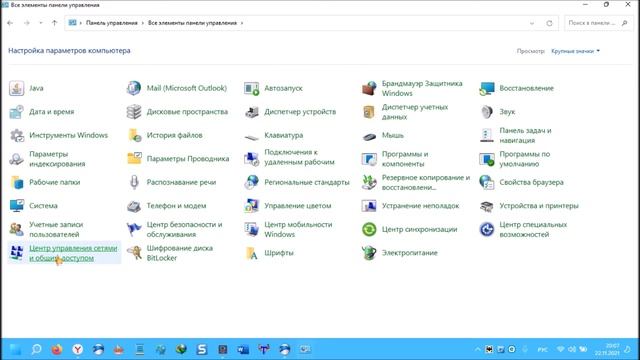This screenshot has height=360, width=640.
Task: Open the Мышь icon
Action: [369, 136]
